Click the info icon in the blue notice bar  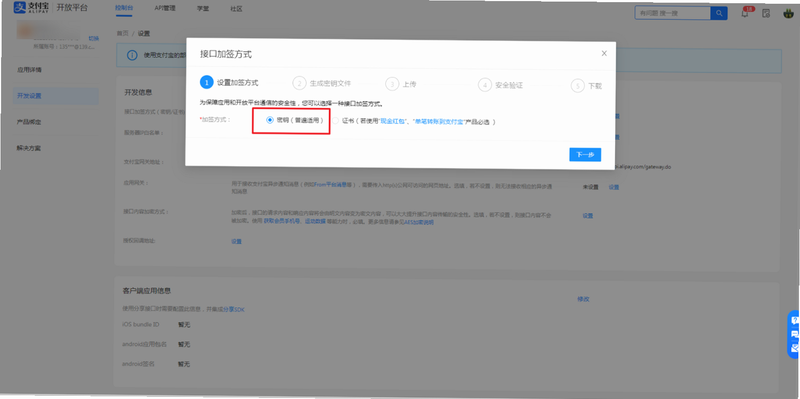[x=132, y=56]
